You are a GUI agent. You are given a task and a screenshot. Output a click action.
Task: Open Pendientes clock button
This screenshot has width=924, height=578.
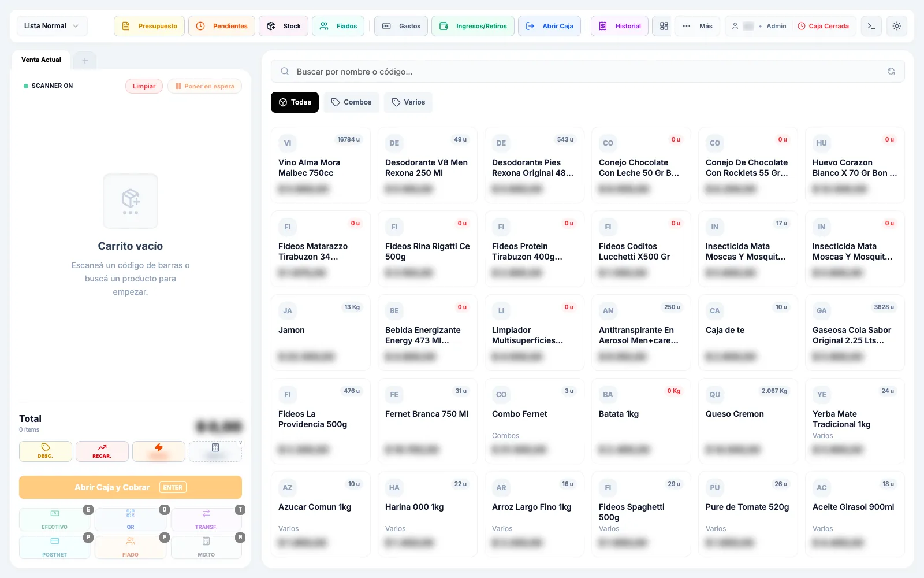[x=222, y=26]
